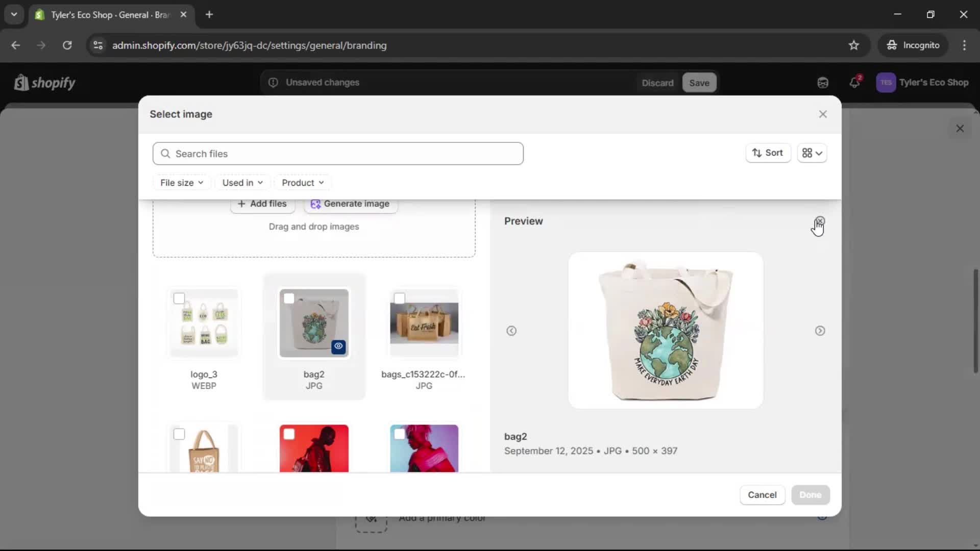Check the bag2 image checkbox
980x551 pixels.
click(x=289, y=298)
